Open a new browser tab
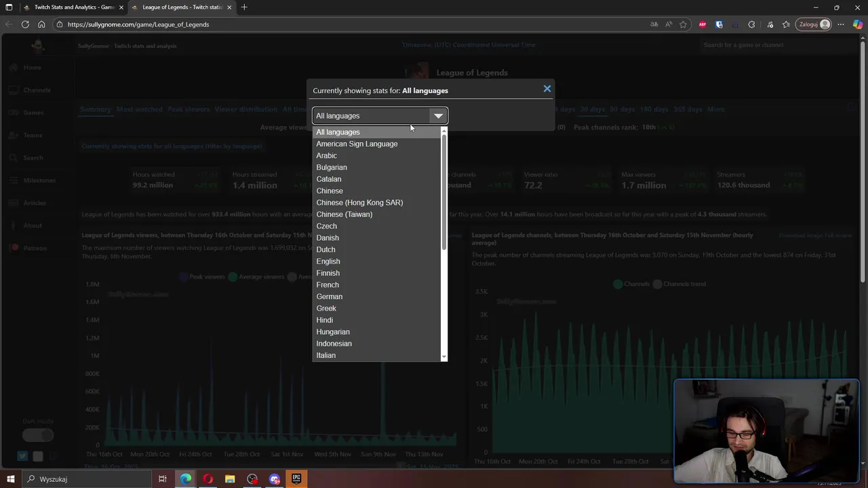Image resolution: width=868 pixels, height=488 pixels. point(244,7)
